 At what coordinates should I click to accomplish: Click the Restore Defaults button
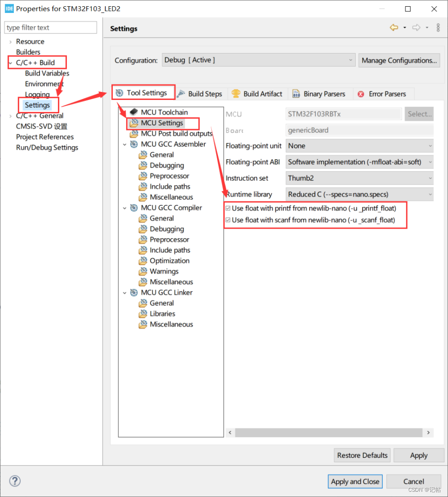362,455
